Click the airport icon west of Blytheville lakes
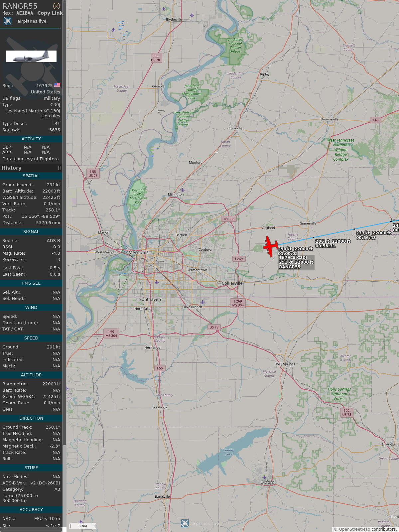This screenshot has width=399, height=532. coord(113,30)
